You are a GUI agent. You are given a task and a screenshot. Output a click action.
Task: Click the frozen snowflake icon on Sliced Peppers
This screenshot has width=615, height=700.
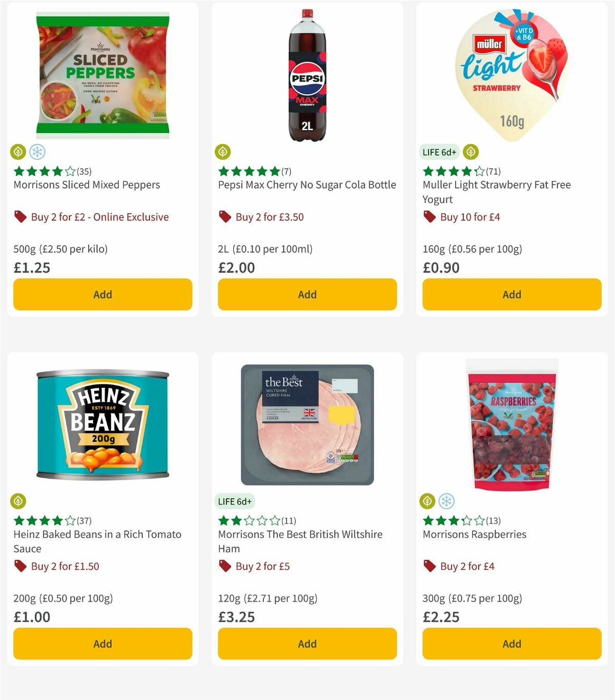tap(38, 152)
